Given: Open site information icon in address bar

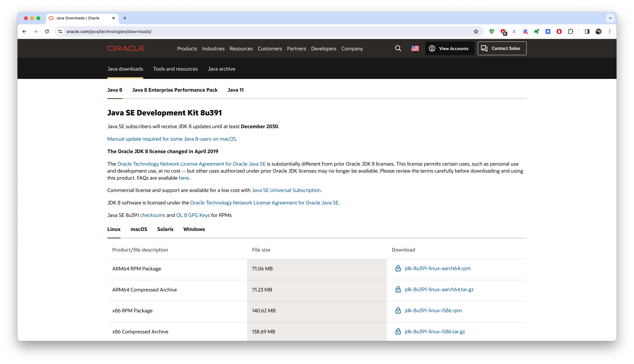Looking at the screenshot, I should tap(60, 32).
